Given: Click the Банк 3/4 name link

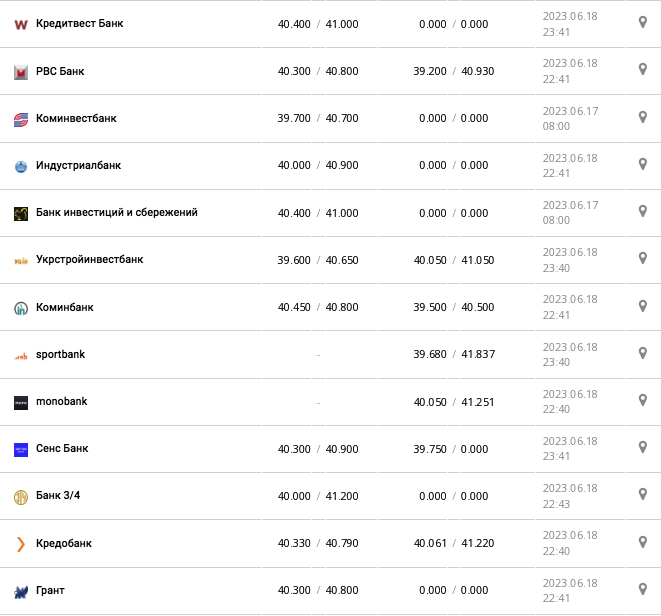Looking at the screenshot, I should (57, 496).
